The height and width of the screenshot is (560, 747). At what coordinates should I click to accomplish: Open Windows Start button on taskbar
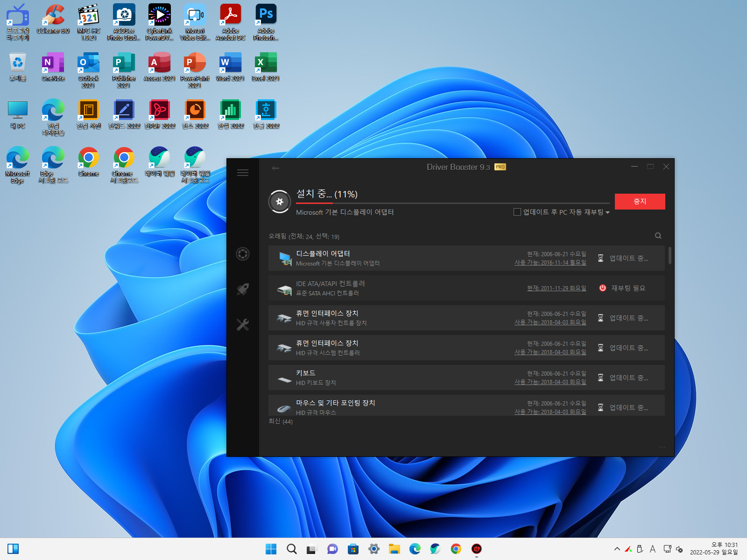point(271,549)
